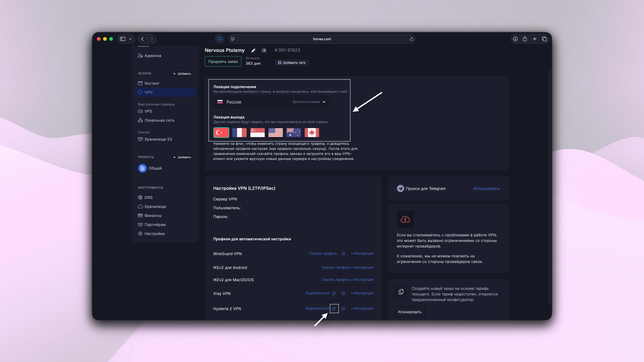Click the fornex.com address bar
The width and height of the screenshot is (644, 362).
tap(321, 39)
